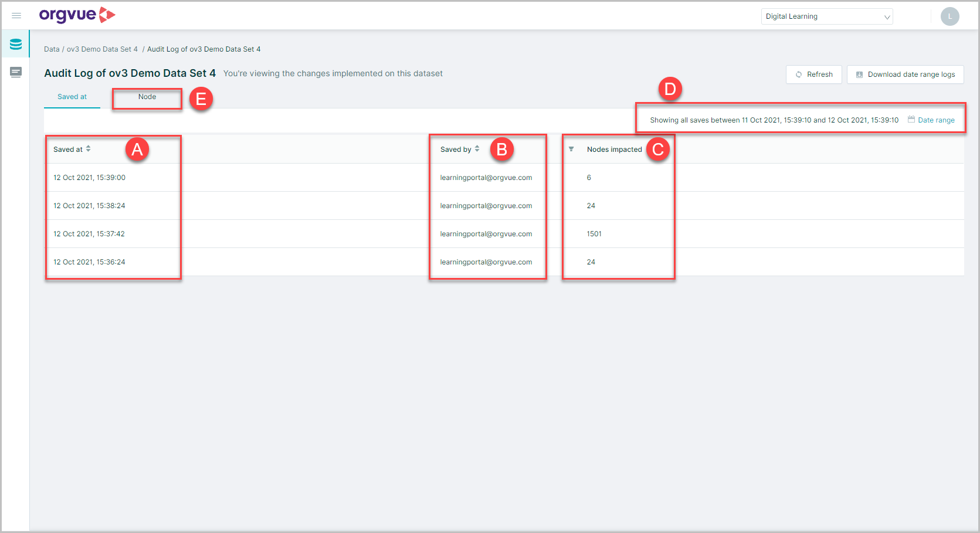Filter Nodes impacted column
This screenshot has width=980, height=533.
click(571, 149)
